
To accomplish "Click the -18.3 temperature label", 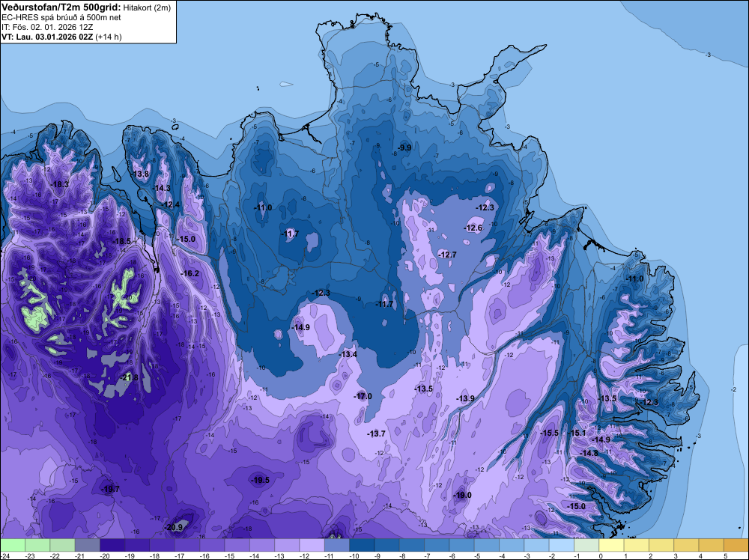I will coord(60,184).
